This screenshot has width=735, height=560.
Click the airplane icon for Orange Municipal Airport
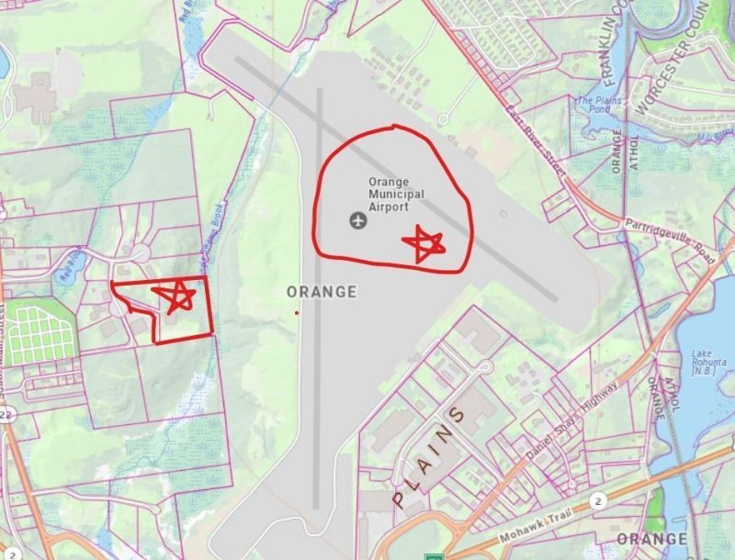click(x=358, y=220)
